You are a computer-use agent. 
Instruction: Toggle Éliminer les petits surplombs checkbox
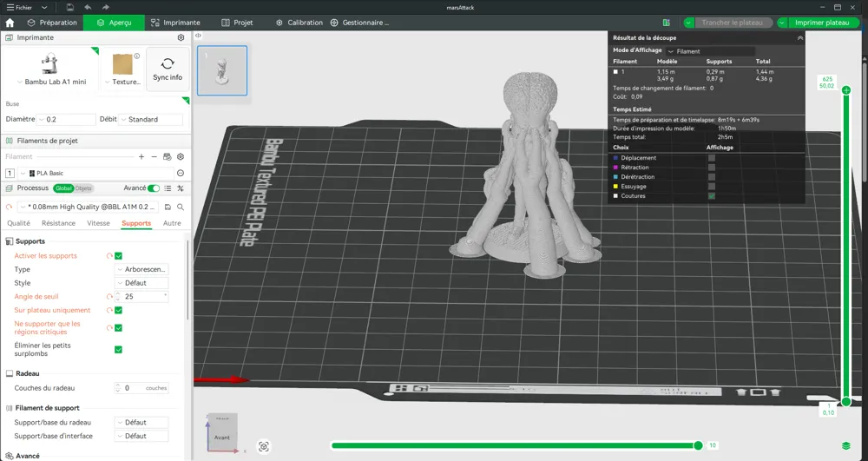pyautogui.click(x=118, y=349)
